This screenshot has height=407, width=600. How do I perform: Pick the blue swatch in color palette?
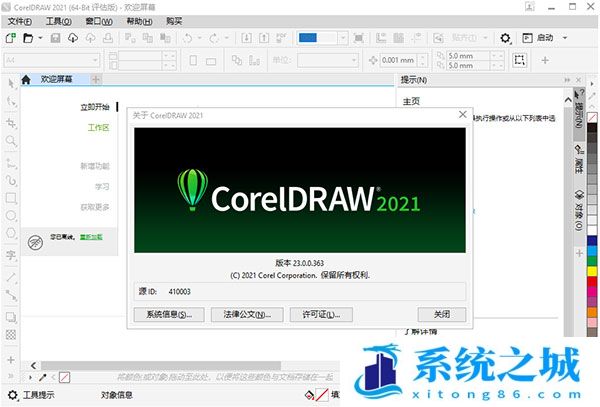point(592,240)
